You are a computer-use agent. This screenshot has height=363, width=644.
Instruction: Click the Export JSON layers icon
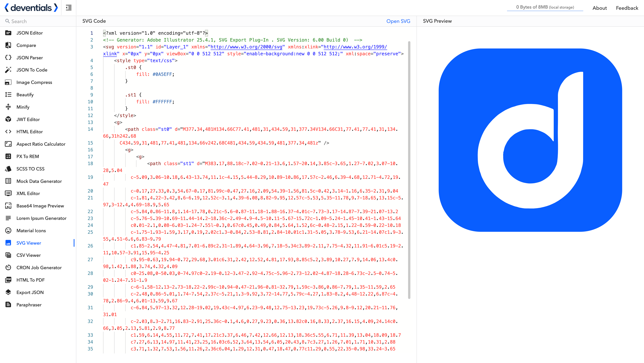coord(8,292)
